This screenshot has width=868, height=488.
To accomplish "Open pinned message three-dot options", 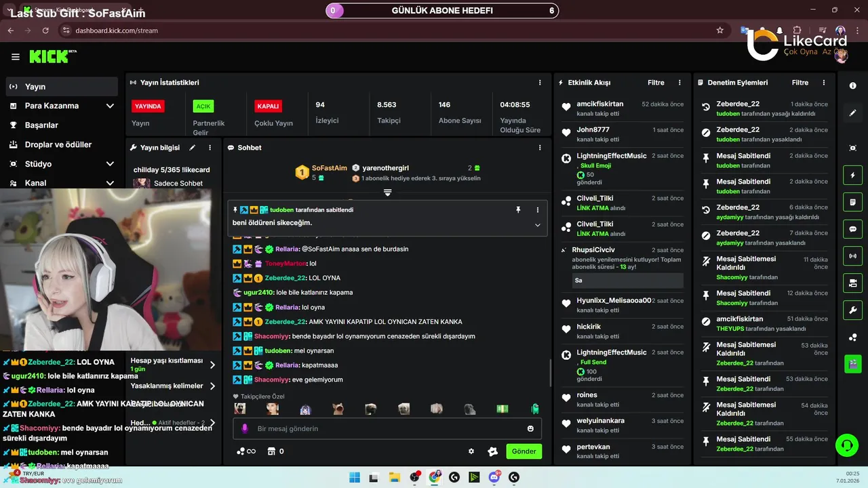I will click(x=538, y=210).
